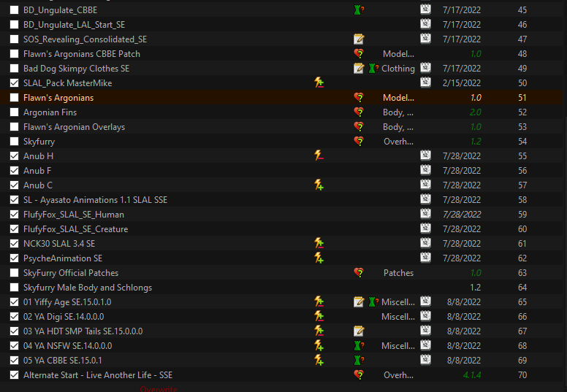Screen dimensions: 567x392
Task: Click the notes icon on Bad Dog Skimpy Clothes SE
Action: coord(359,69)
